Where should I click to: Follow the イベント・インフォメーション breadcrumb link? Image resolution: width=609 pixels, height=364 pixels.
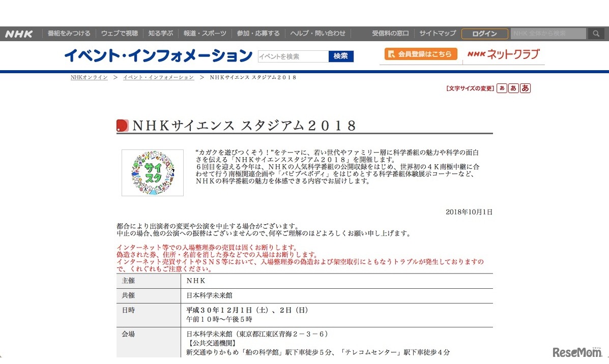pos(158,77)
